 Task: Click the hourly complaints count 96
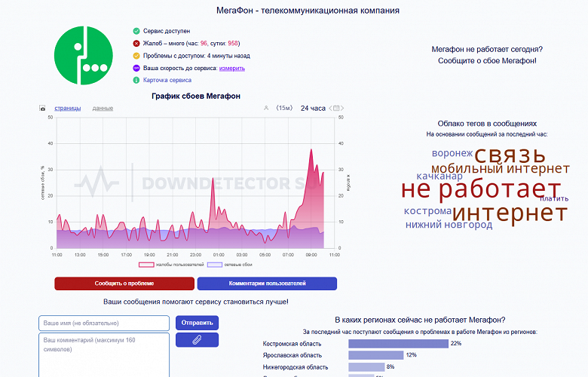[204, 44]
